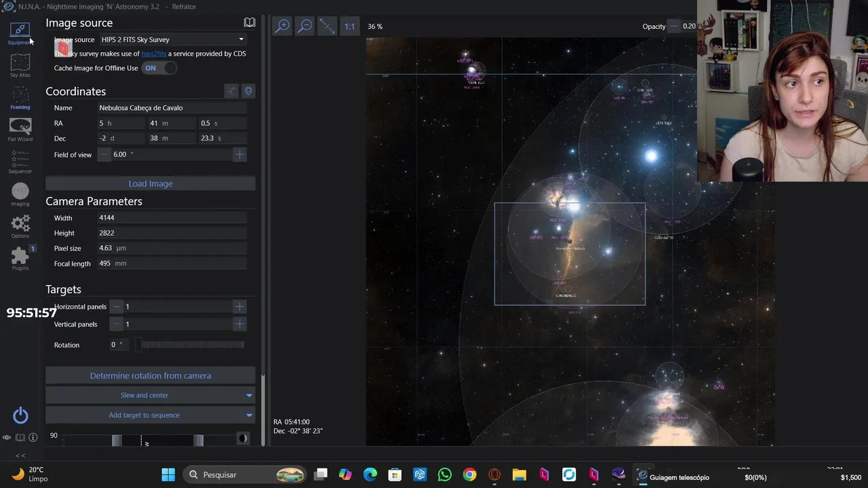Follow the hips2fits link
Image resolution: width=868 pixels, height=488 pixels.
tap(154, 54)
